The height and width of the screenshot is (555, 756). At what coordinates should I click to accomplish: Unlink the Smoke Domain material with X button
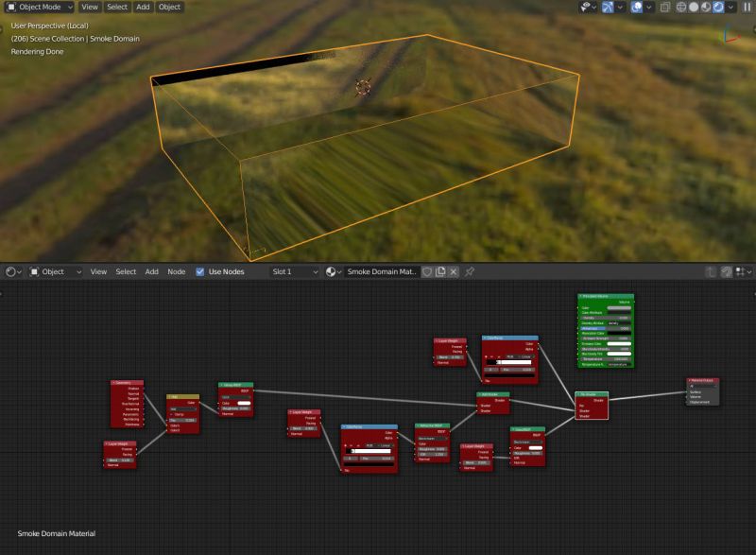click(x=455, y=271)
